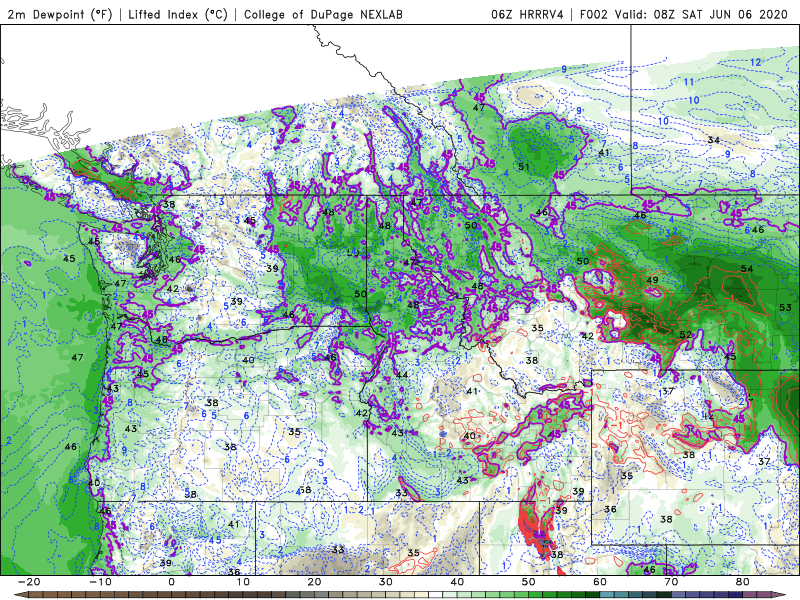The height and width of the screenshot is (600, 800).
Task: Click the 40 label on the color scale
Action: click(x=457, y=582)
